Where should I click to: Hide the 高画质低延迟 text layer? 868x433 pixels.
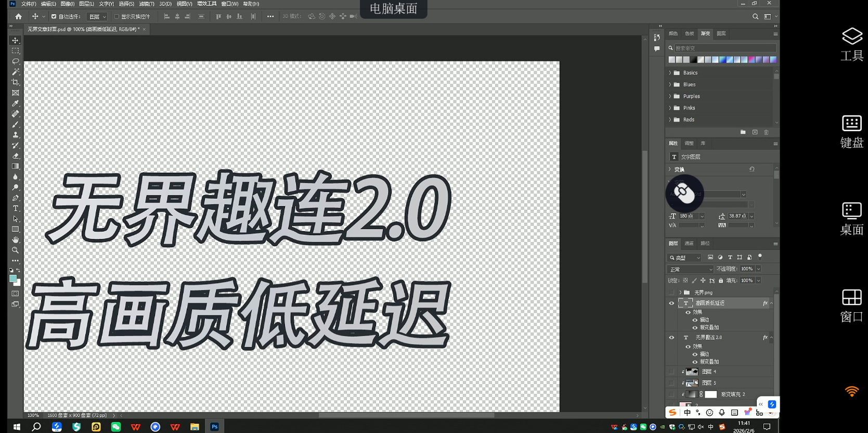[x=671, y=303]
